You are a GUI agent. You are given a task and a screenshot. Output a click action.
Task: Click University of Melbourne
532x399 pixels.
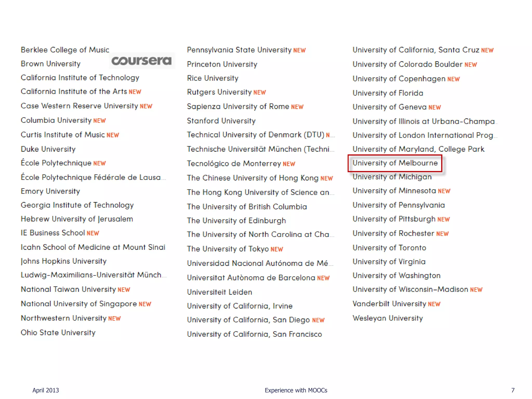click(x=395, y=163)
